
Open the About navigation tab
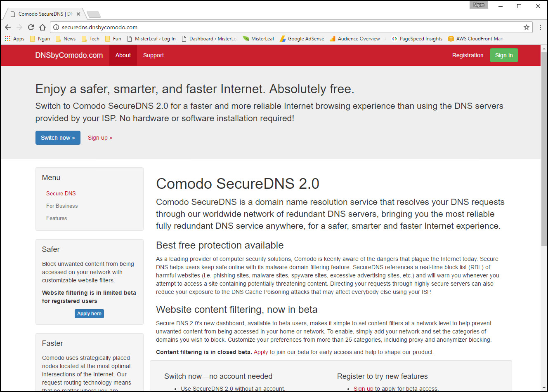123,55
